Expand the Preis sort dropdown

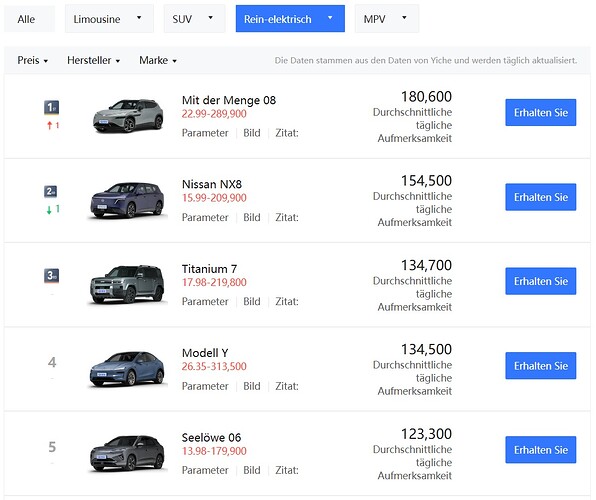(x=33, y=60)
